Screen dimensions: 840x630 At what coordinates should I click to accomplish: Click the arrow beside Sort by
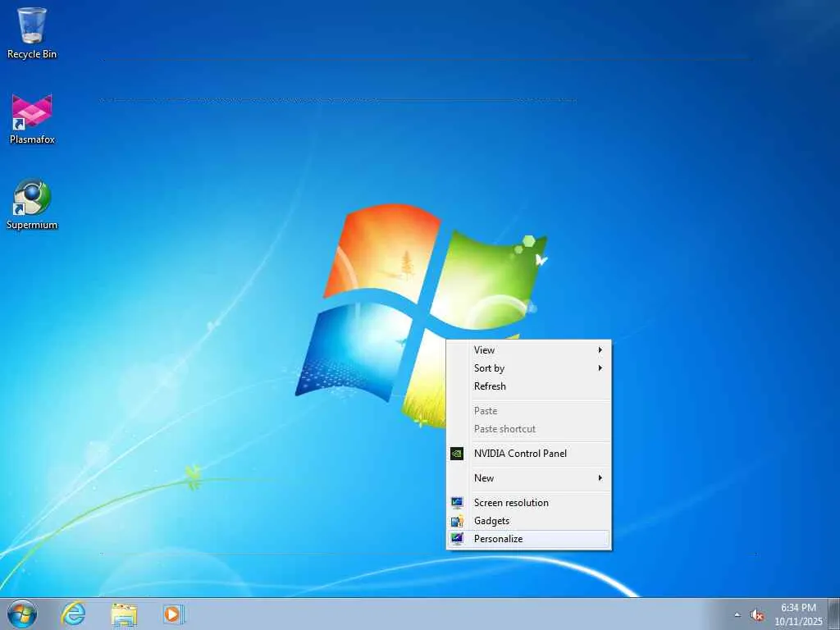click(x=600, y=368)
